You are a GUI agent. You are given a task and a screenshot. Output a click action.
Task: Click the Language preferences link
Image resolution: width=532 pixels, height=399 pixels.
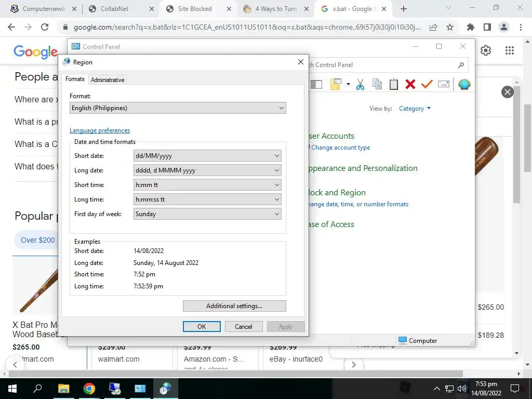[x=100, y=130]
